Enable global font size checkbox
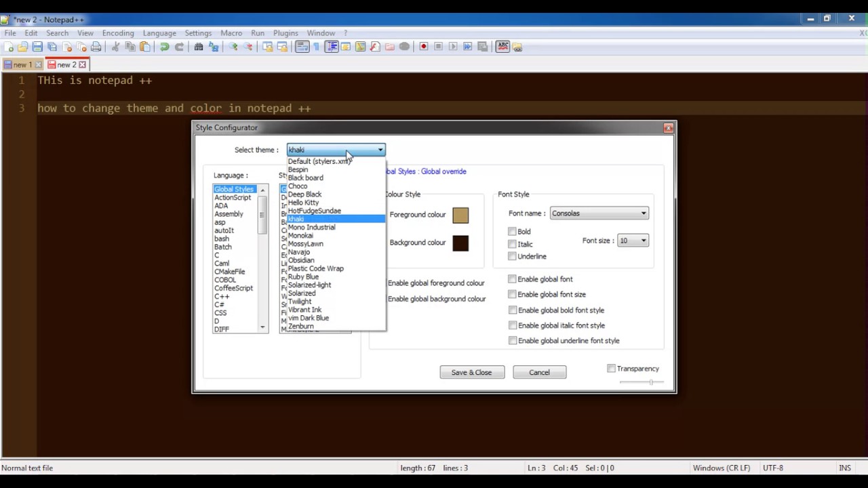868x488 pixels. pos(512,294)
